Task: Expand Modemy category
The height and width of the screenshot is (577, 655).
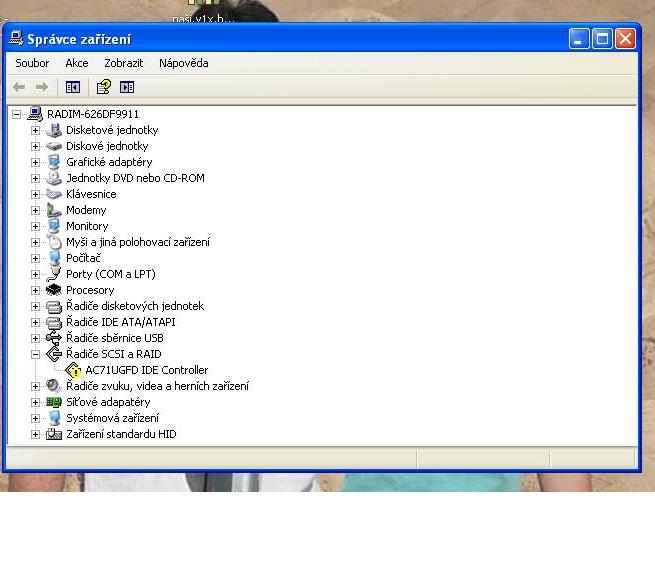Action: point(36,210)
